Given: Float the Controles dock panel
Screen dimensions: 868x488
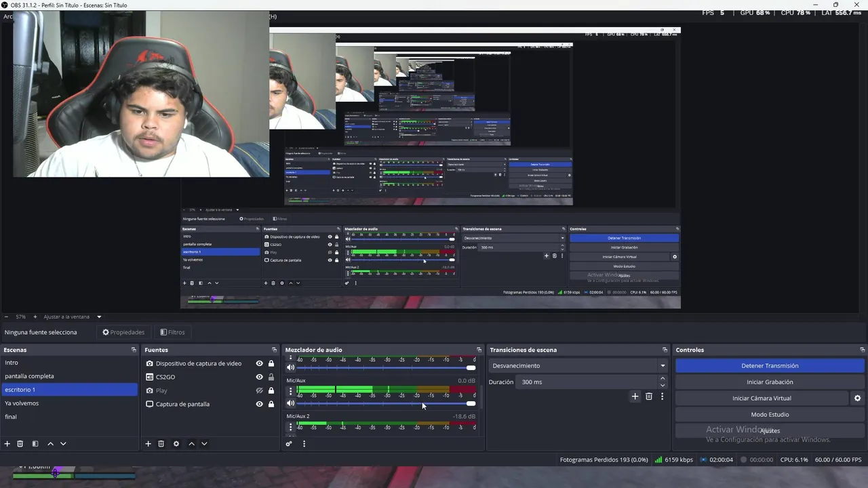Looking at the screenshot, I should coord(862,350).
